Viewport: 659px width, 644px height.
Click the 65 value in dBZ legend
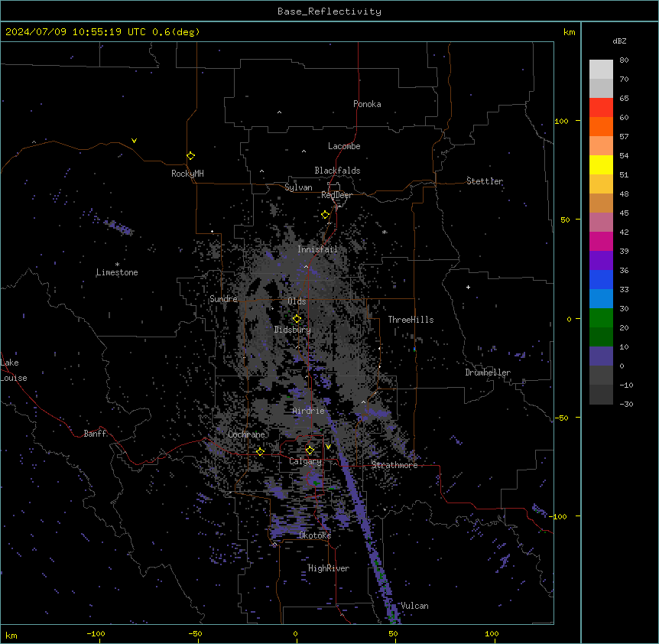point(624,99)
